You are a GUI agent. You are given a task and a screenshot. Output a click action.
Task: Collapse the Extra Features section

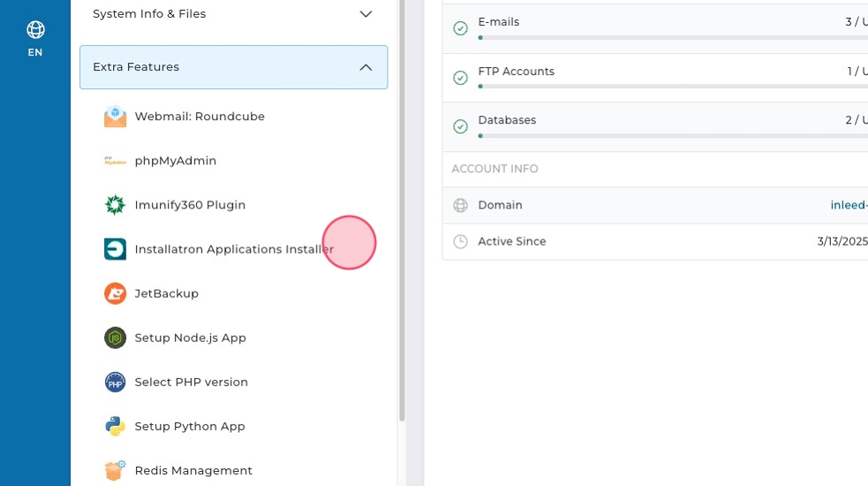(x=233, y=67)
